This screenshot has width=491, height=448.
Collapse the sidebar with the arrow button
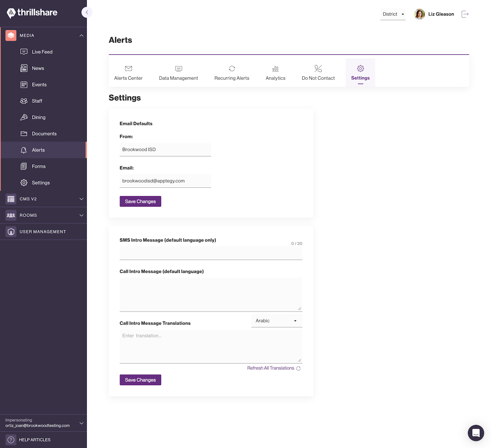point(87,12)
